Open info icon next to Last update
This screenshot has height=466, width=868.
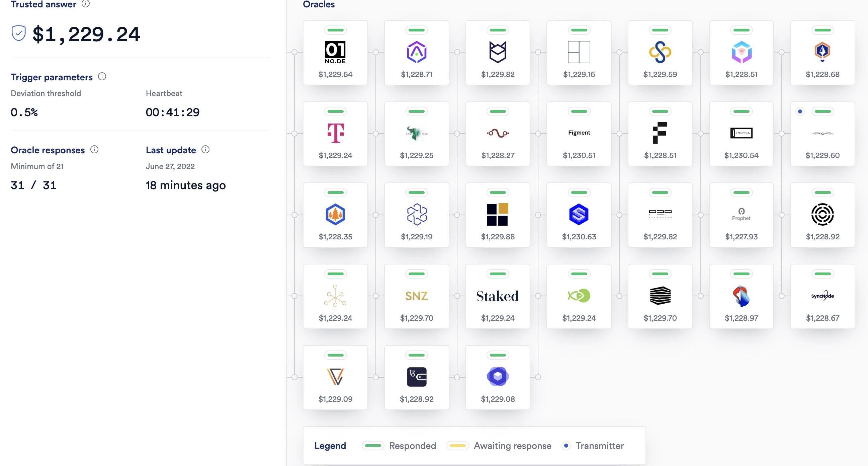[x=205, y=149]
